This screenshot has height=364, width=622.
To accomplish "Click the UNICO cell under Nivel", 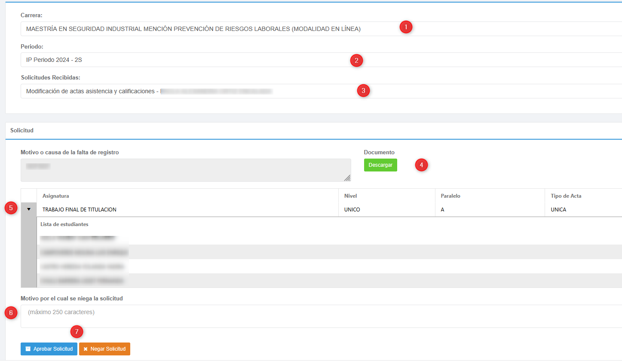I will pos(352,210).
